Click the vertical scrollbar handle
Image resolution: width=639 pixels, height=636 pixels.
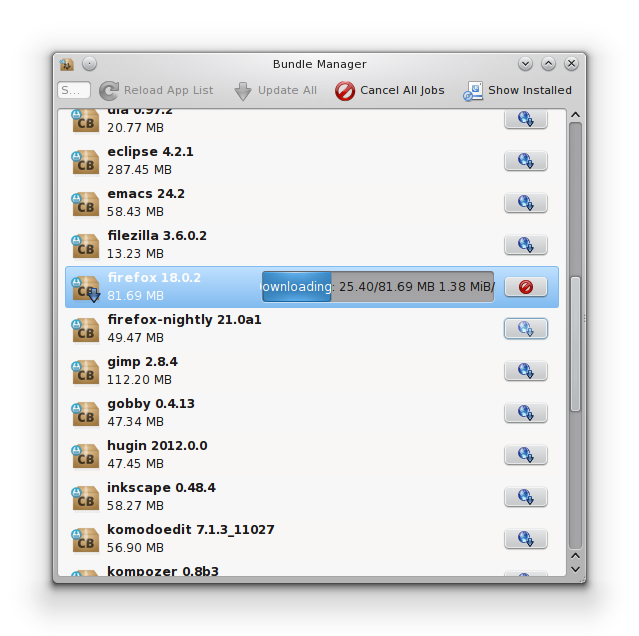pos(575,344)
